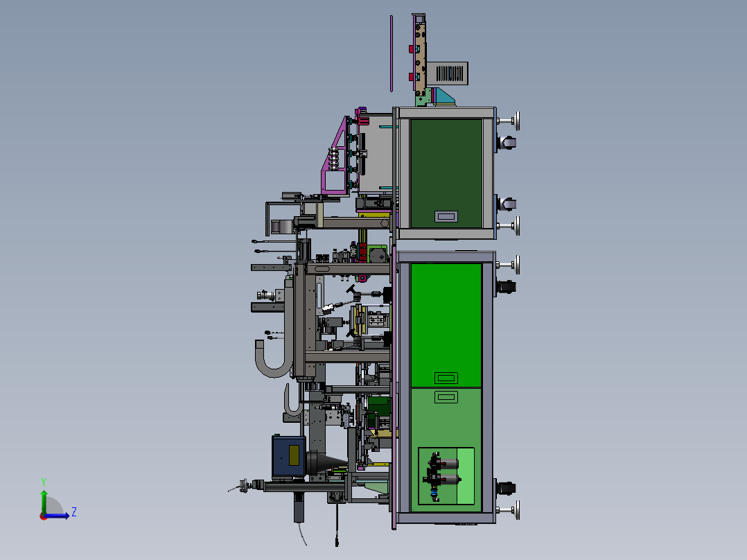This screenshot has width=747, height=560.
Task: Select the navy blue box with yellow label
Action: [288, 455]
